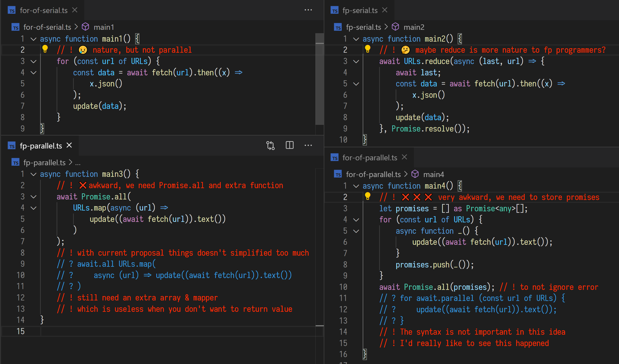Select the Split Editor icon in fp-parallel pane

click(x=290, y=145)
